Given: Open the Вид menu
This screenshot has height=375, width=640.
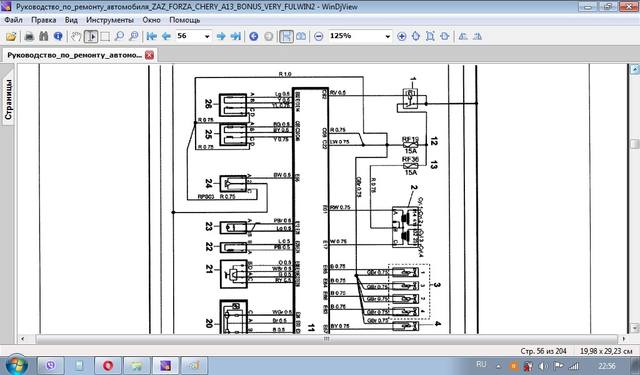Looking at the screenshot, I should click(71, 20).
